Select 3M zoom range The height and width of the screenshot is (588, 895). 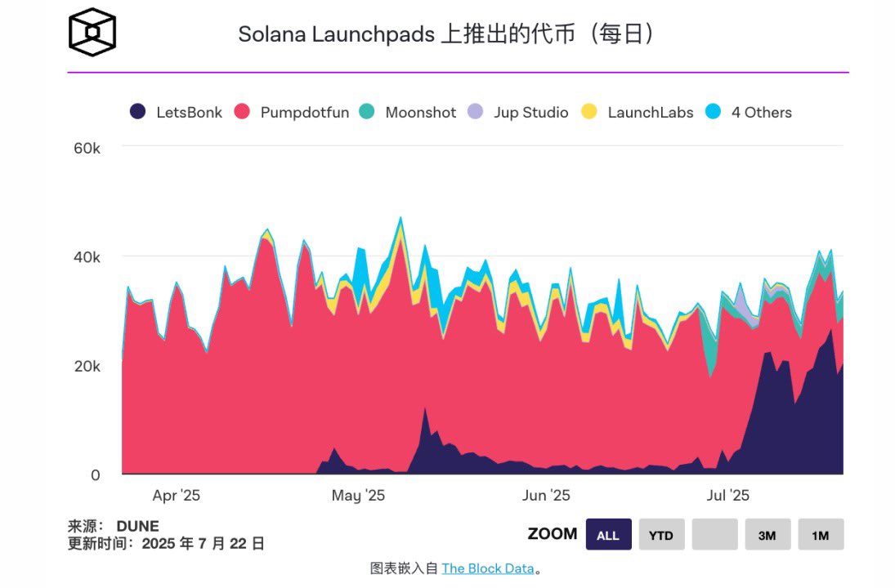point(767,534)
